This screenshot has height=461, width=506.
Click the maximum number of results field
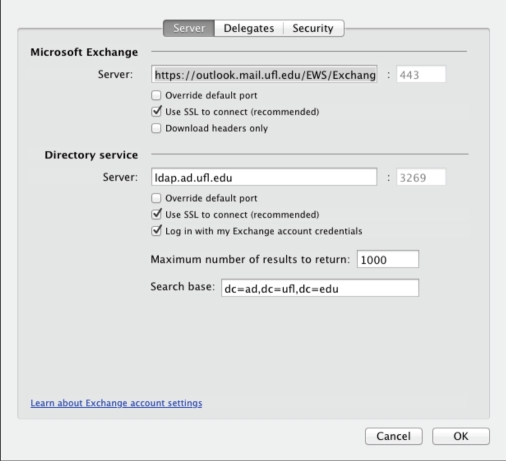coord(388,259)
